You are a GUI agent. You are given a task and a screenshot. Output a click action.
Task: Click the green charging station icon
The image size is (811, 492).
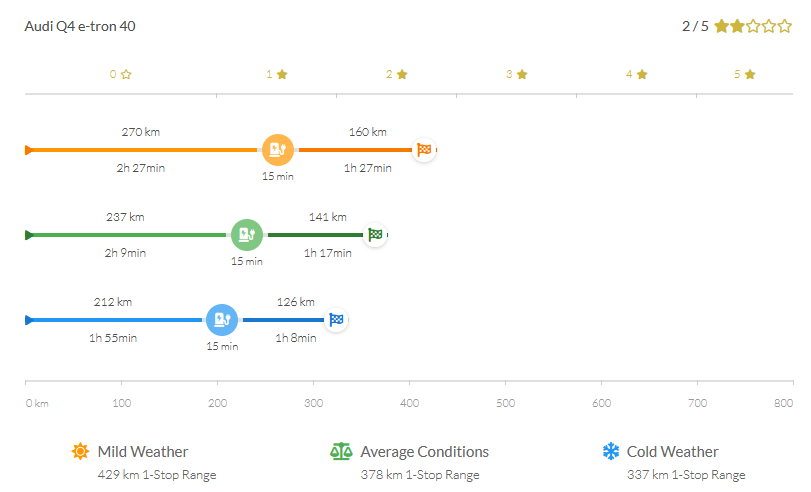pyautogui.click(x=246, y=235)
